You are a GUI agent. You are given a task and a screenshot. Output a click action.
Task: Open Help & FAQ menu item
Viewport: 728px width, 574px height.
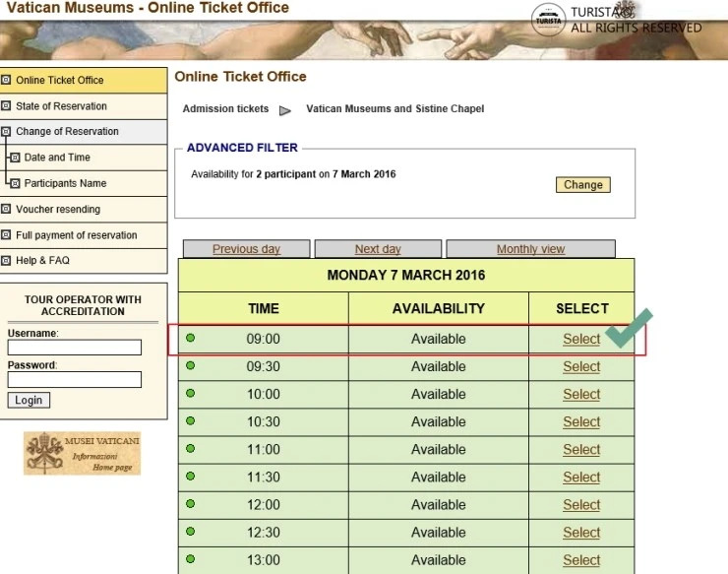pyautogui.click(x=84, y=261)
